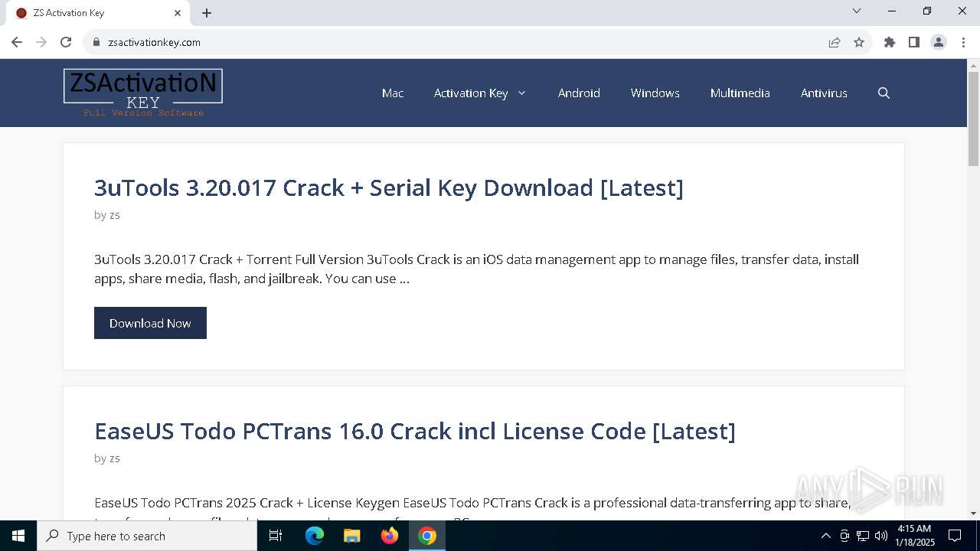Viewport: 980px width, 551px height.
Task: Click the Download Now button for 3uTools
Action: (150, 323)
